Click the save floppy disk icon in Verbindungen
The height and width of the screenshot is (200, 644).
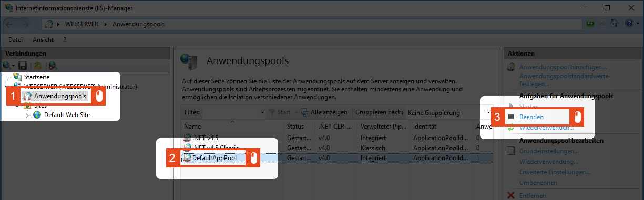[x=23, y=66]
